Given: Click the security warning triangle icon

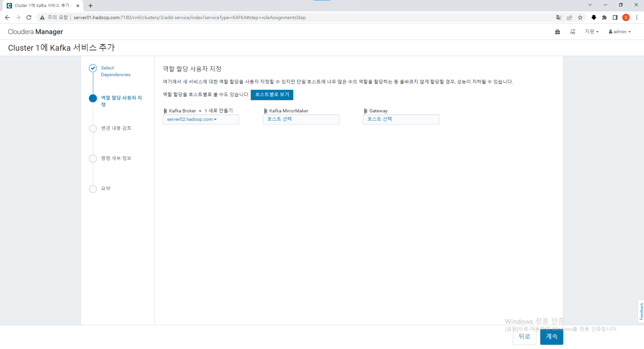Looking at the screenshot, I should (42, 17).
